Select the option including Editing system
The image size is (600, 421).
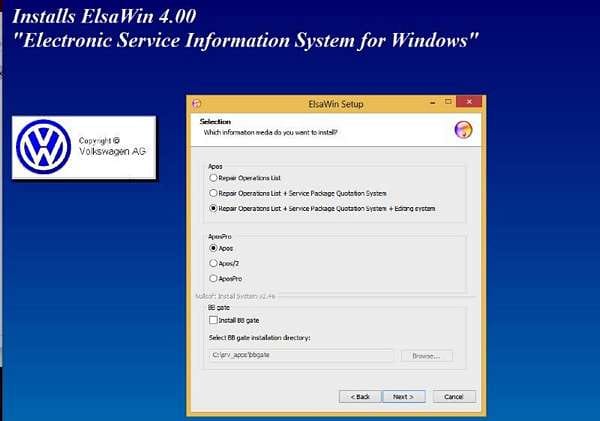[213, 208]
